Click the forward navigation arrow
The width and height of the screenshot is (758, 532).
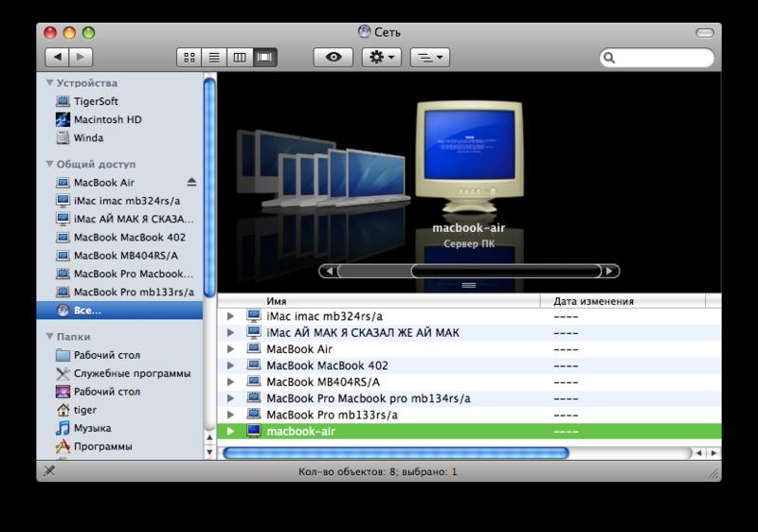81,57
